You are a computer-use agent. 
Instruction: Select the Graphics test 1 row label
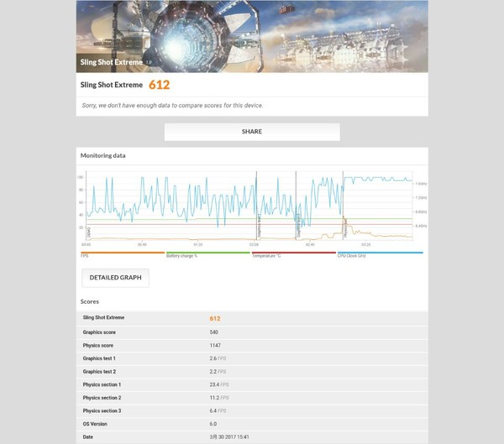coord(99,358)
